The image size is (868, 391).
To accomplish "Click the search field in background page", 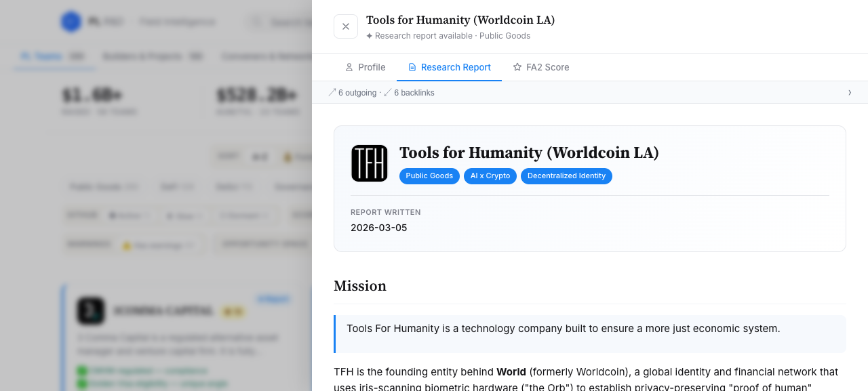I will click(x=279, y=22).
